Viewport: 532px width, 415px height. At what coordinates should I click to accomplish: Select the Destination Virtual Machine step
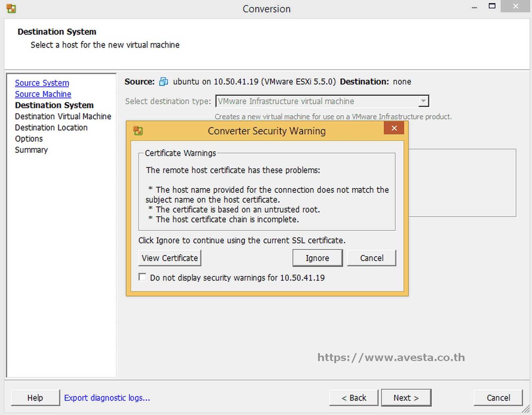pos(63,116)
